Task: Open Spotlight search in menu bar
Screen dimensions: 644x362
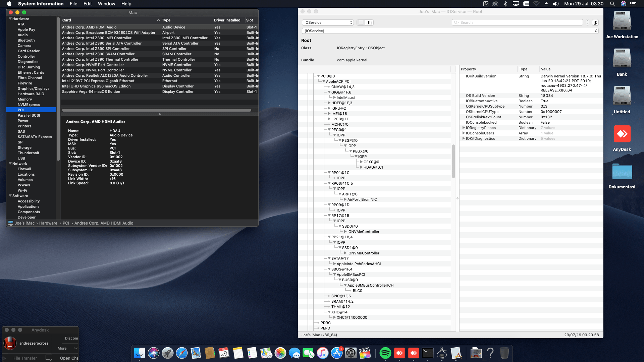Action: pos(612,4)
